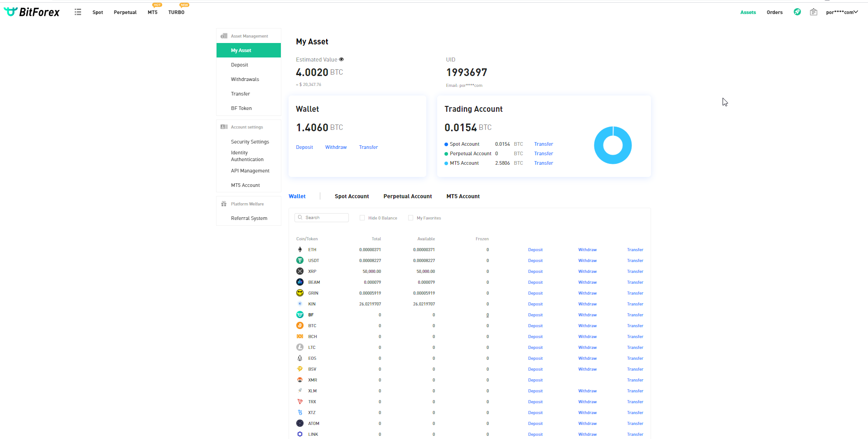The height and width of the screenshot is (439, 868).
Task: Click the XMR coin icon
Action: (300, 380)
